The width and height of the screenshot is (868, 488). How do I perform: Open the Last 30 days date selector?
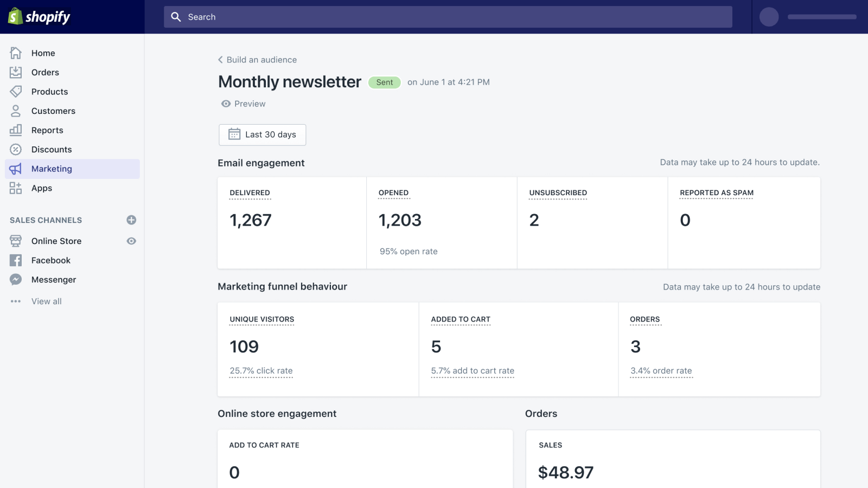(262, 134)
